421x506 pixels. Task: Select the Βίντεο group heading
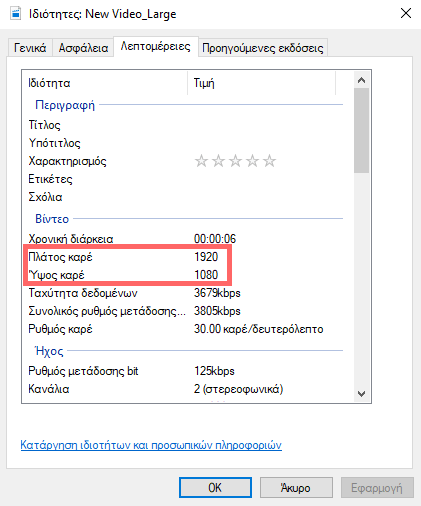point(52,219)
